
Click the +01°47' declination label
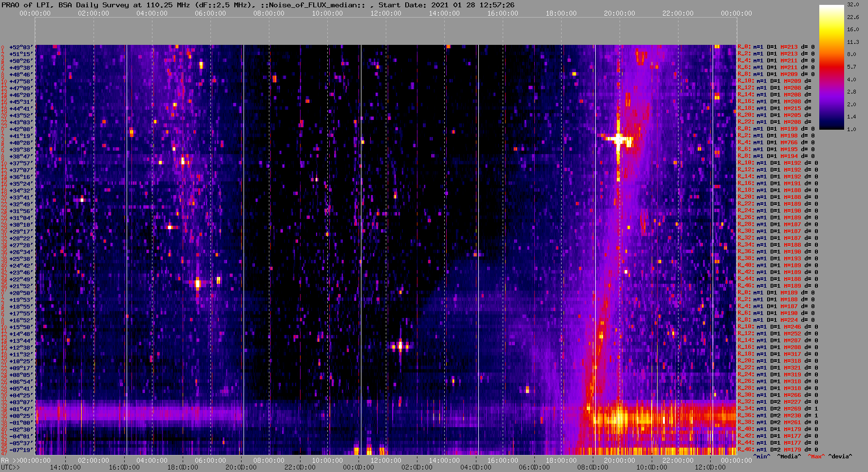[21, 409]
